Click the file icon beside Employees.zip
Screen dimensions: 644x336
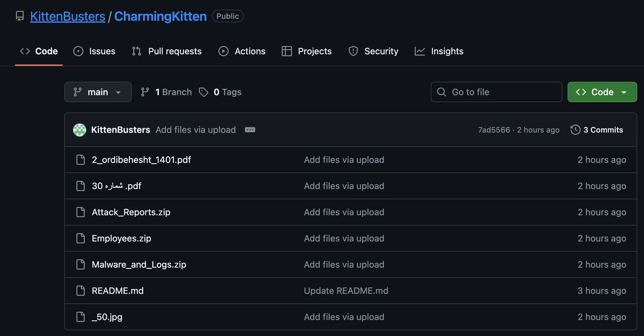pos(80,238)
